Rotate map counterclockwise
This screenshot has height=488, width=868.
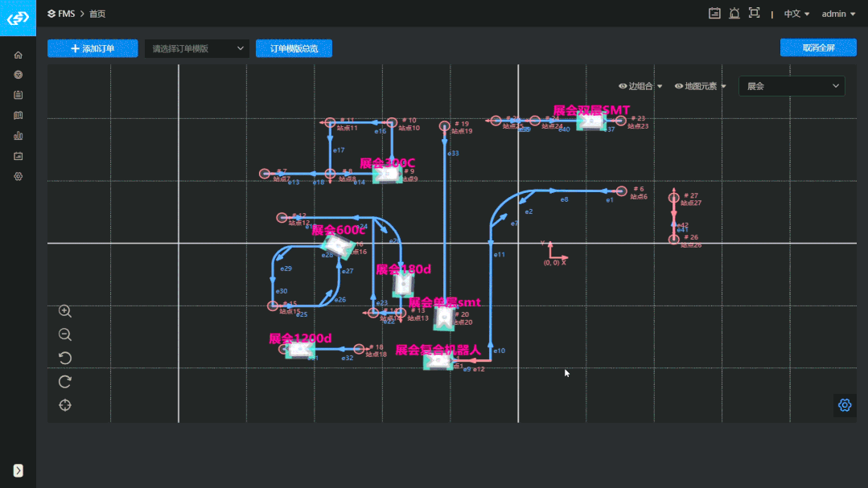tap(65, 358)
